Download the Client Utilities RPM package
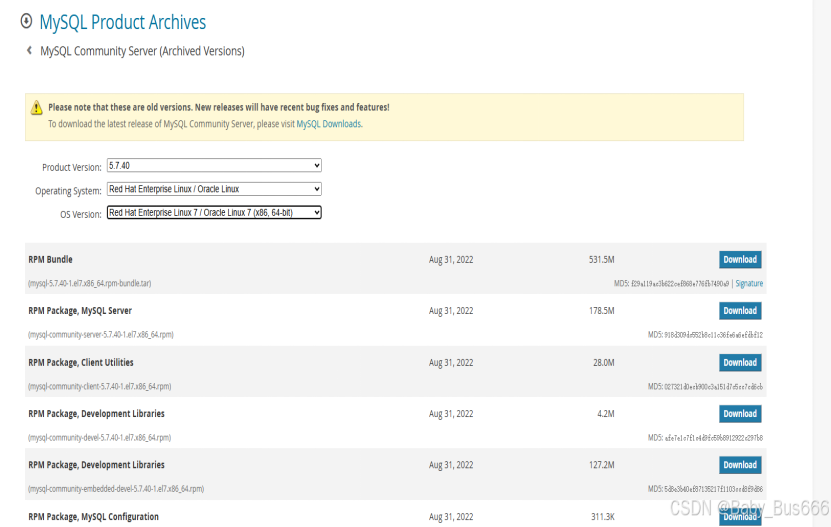 pyautogui.click(x=740, y=363)
